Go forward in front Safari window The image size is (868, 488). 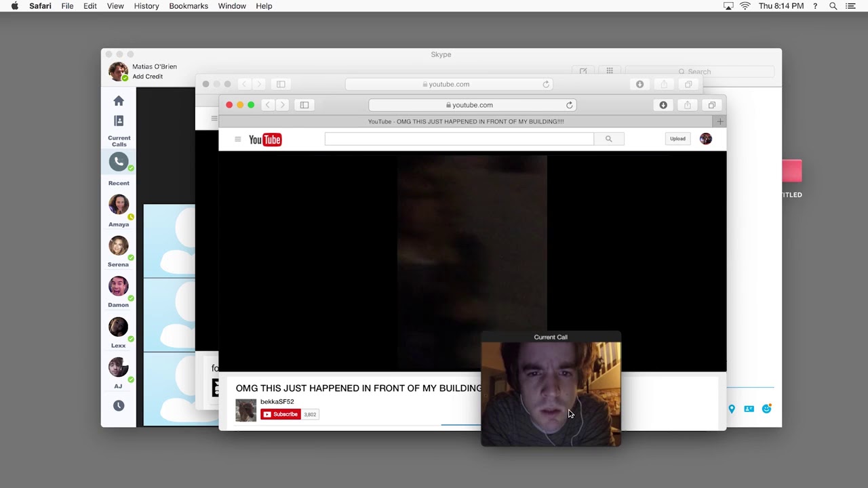click(x=283, y=105)
